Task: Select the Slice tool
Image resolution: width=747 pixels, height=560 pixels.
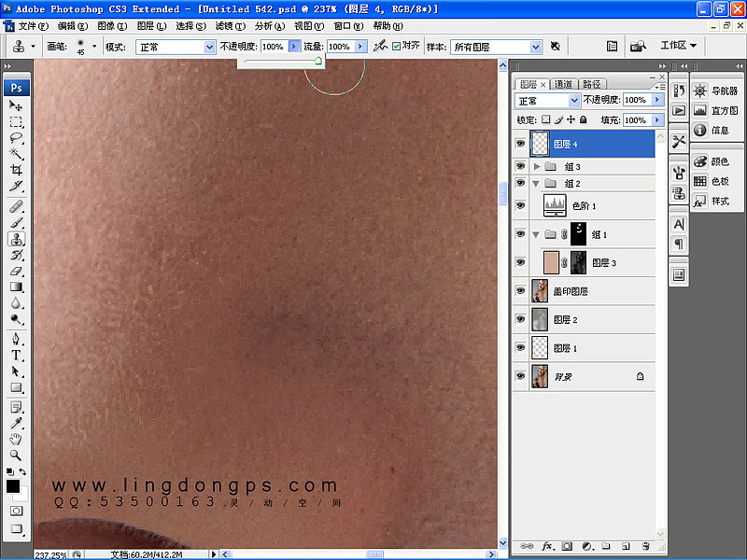Action: (16, 186)
